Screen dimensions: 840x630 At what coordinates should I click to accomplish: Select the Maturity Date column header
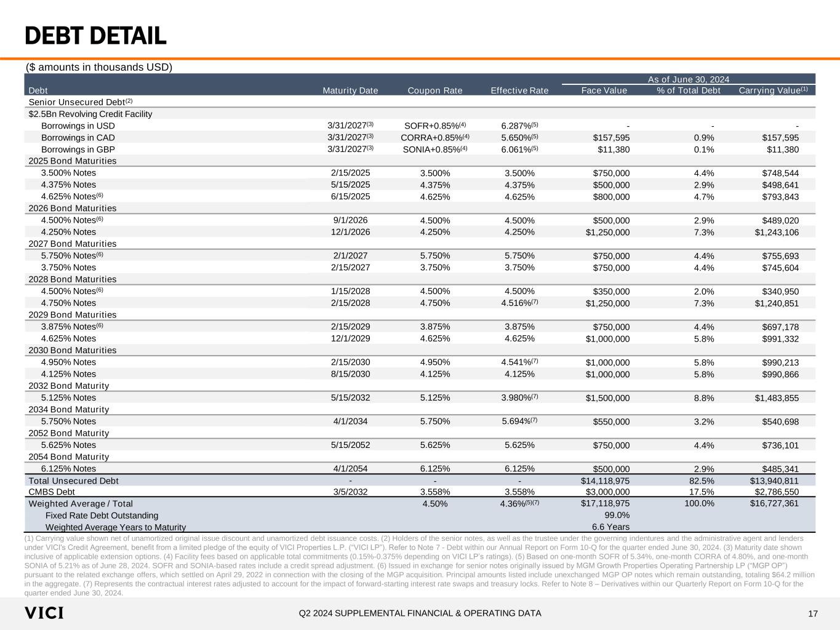pyautogui.click(x=350, y=90)
